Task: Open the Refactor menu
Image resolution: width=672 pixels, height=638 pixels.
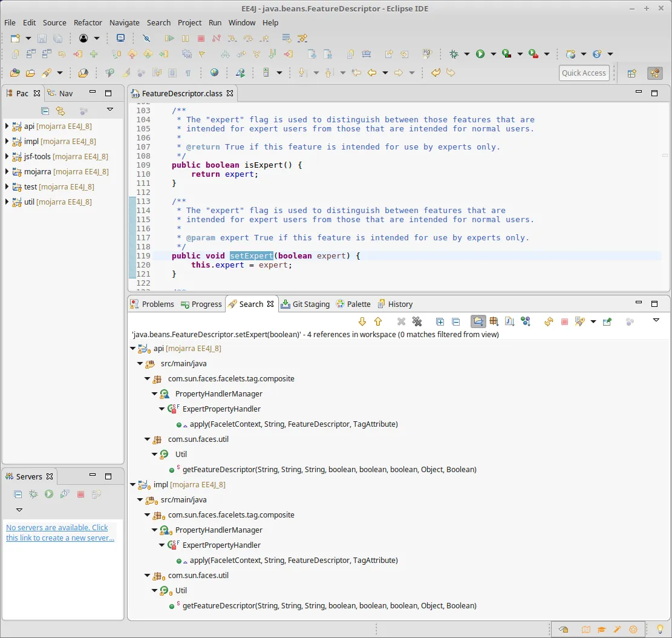Action: coord(88,22)
